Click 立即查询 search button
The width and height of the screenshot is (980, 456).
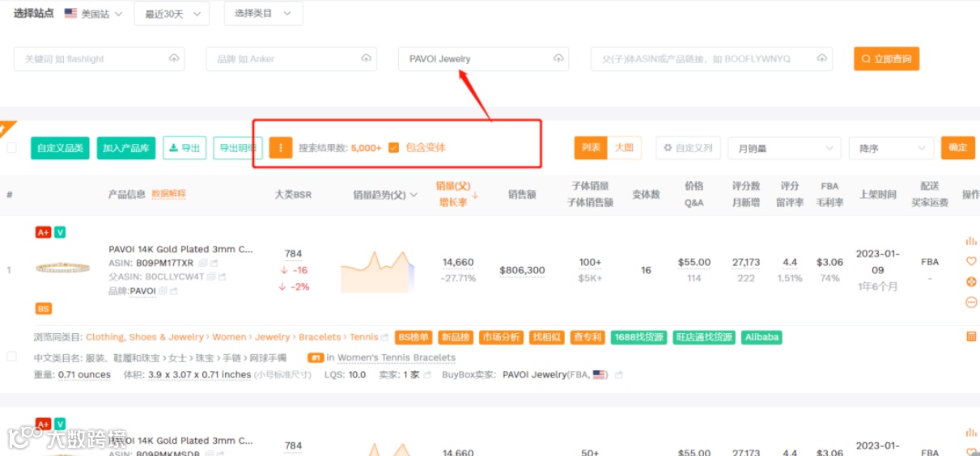tap(886, 59)
